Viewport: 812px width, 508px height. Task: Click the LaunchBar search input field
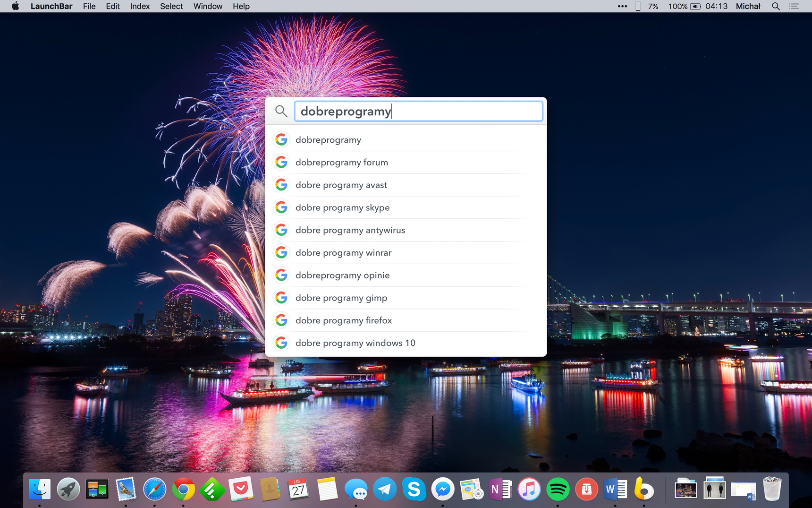pyautogui.click(x=418, y=111)
